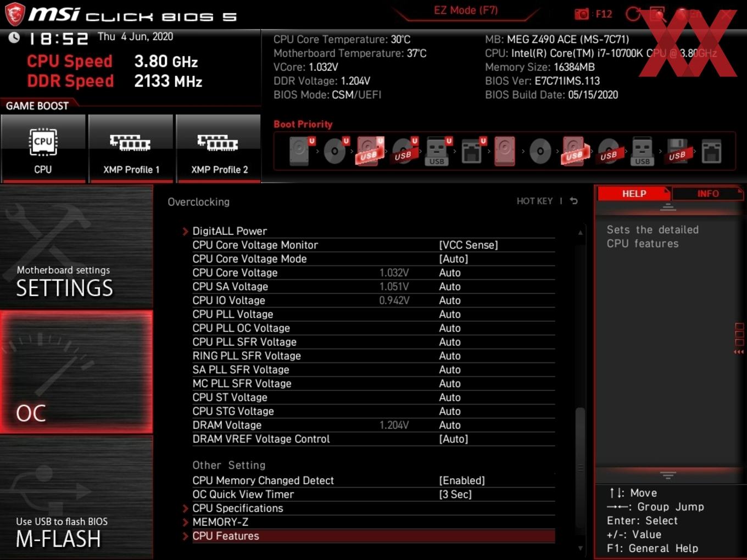Open CPU Core Voltage Mode [Auto] dropdown
This screenshot has width=747, height=560.
pos(454,259)
